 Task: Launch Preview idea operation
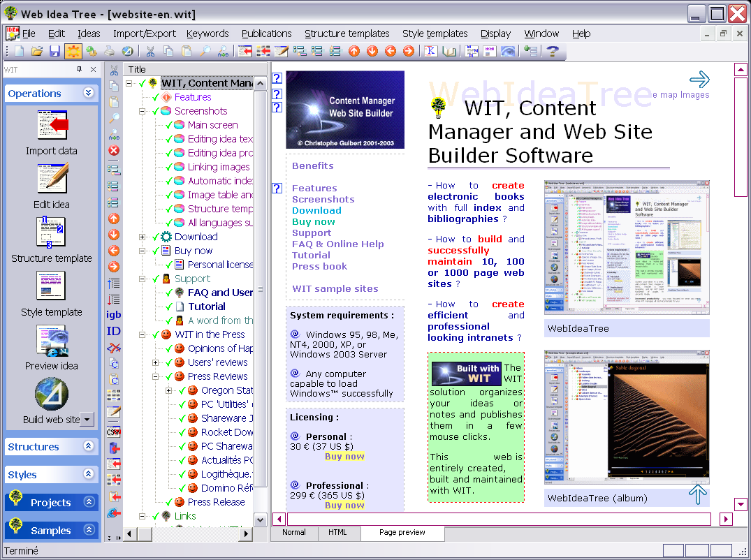coord(52,348)
